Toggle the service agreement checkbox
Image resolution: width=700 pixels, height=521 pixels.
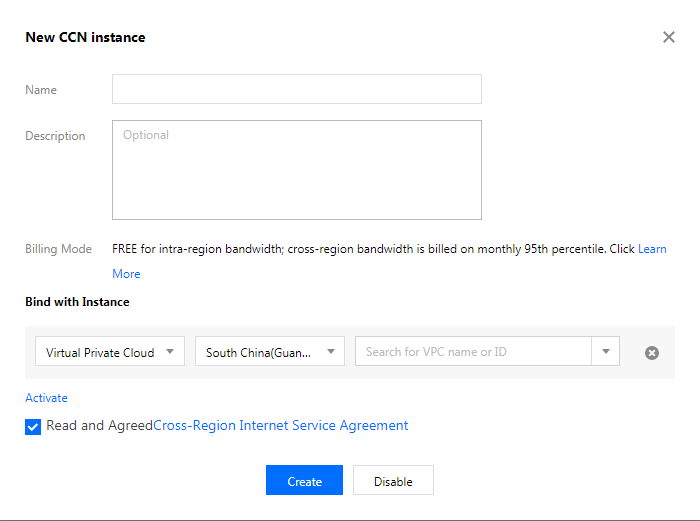click(33, 426)
